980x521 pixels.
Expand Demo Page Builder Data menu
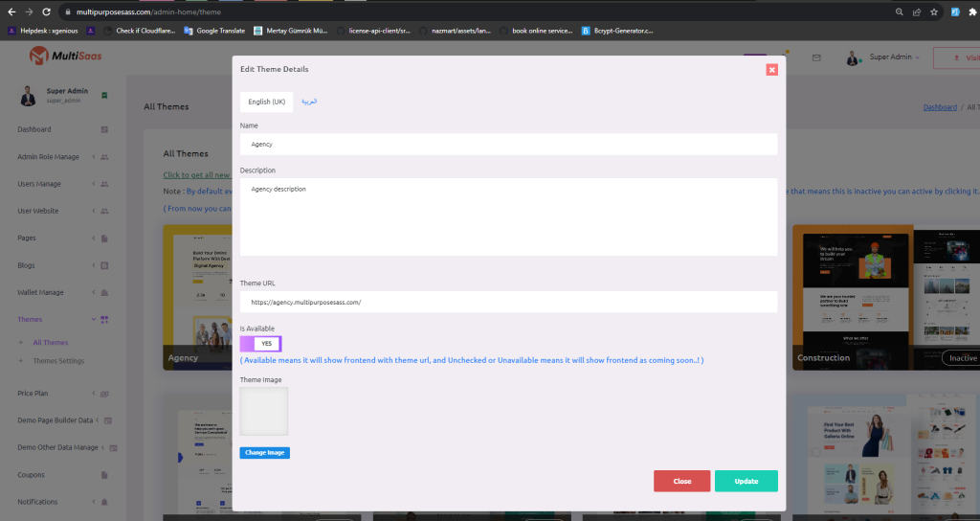(55, 420)
